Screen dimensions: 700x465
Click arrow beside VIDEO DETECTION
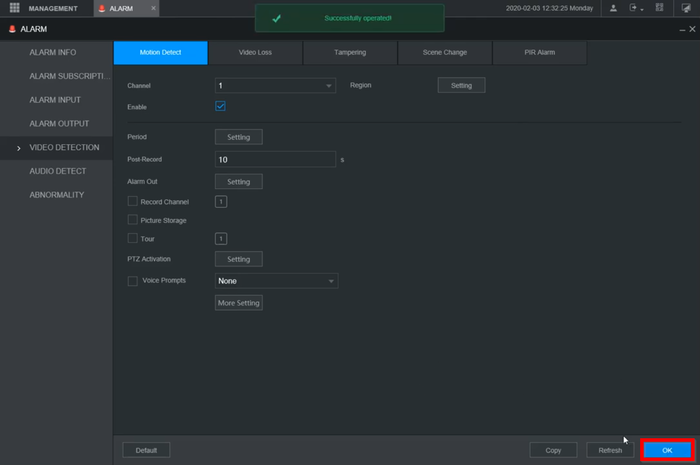tap(18, 148)
